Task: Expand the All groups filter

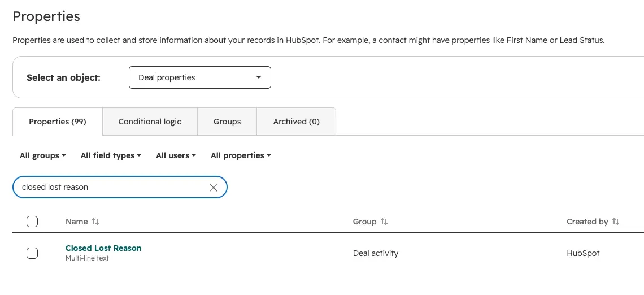Action: (x=43, y=156)
